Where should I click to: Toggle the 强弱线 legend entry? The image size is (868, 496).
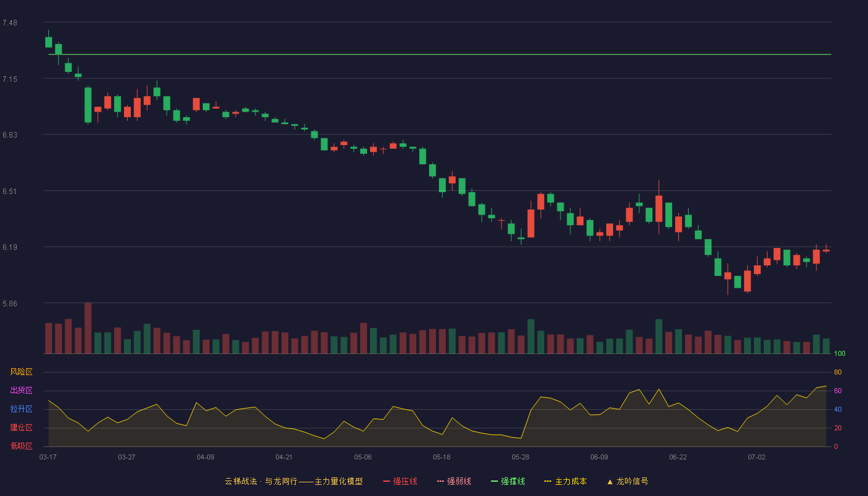click(454, 481)
